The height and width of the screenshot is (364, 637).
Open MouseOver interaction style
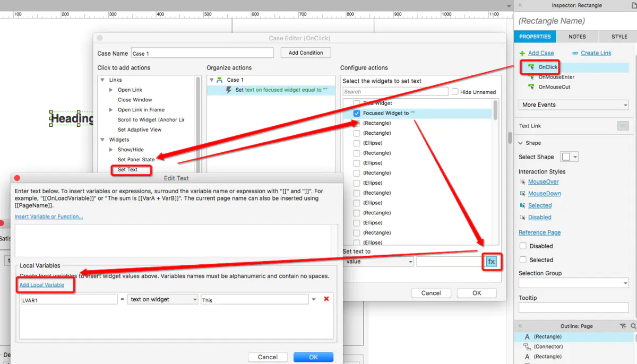(543, 181)
